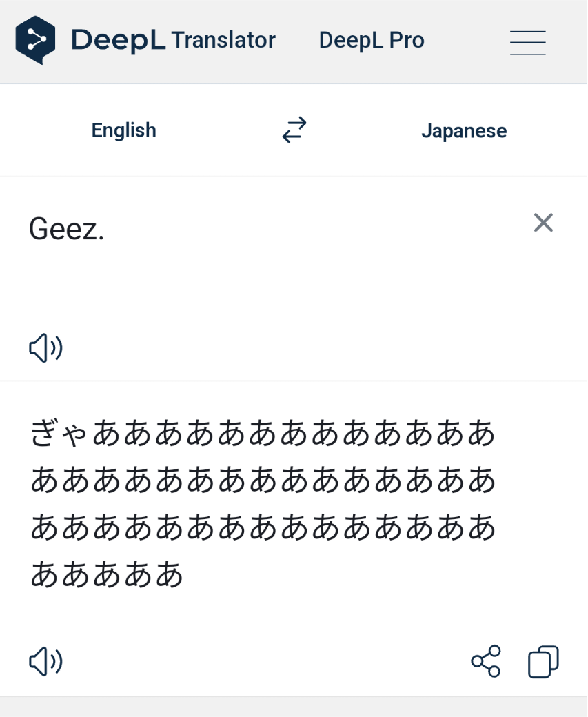
Task: Copy the translated text to clipboard
Action: tap(543, 662)
